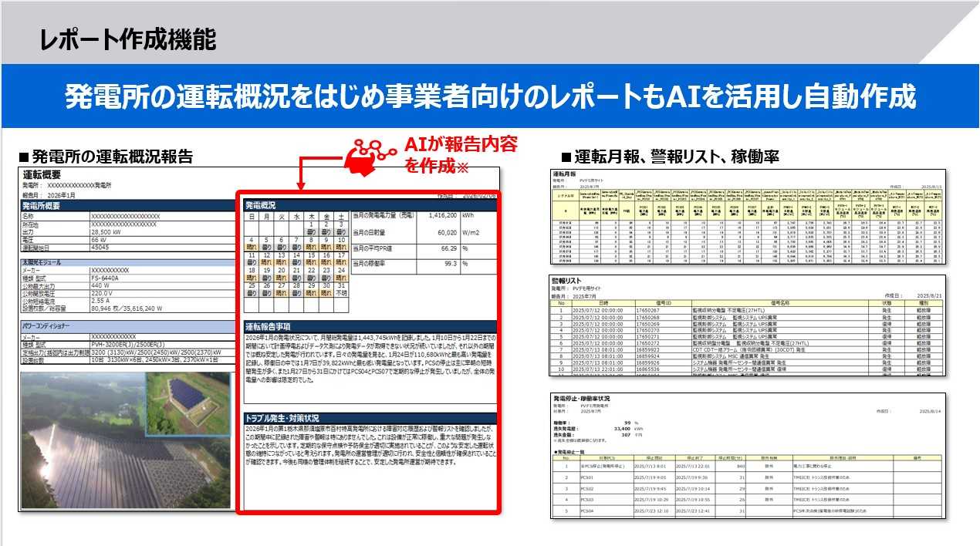Select the 運転月報、警報リスト、稼働率 heading
This screenshot has width=980, height=546.
[x=669, y=157]
